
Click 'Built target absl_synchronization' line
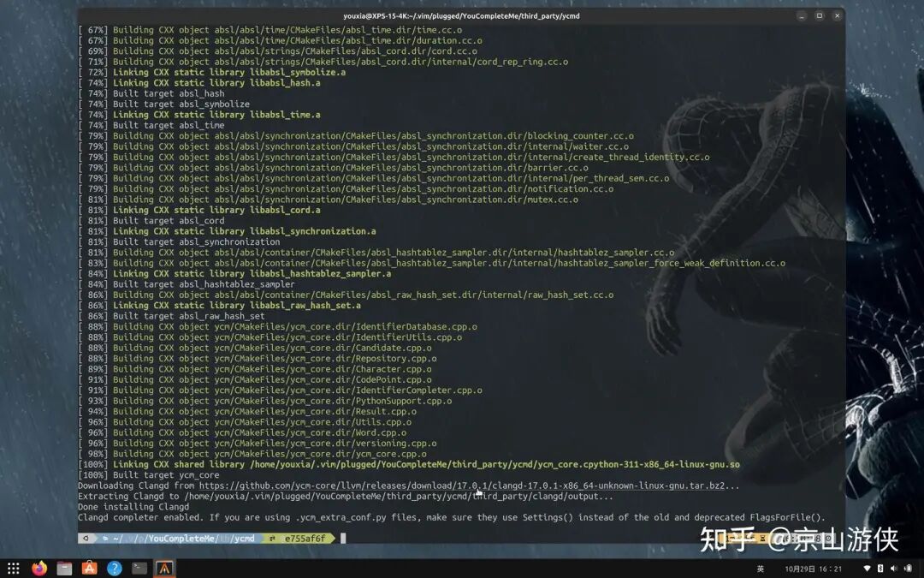coord(179,241)
